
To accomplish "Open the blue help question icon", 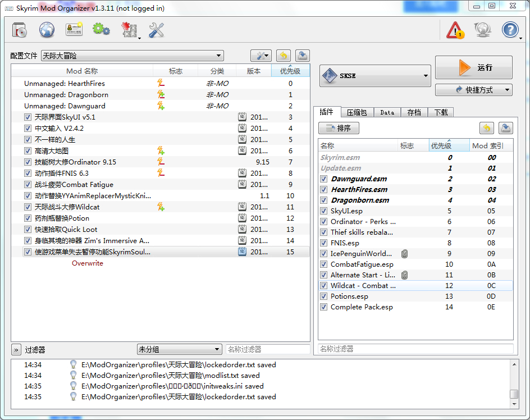I will tap(510, 30).
